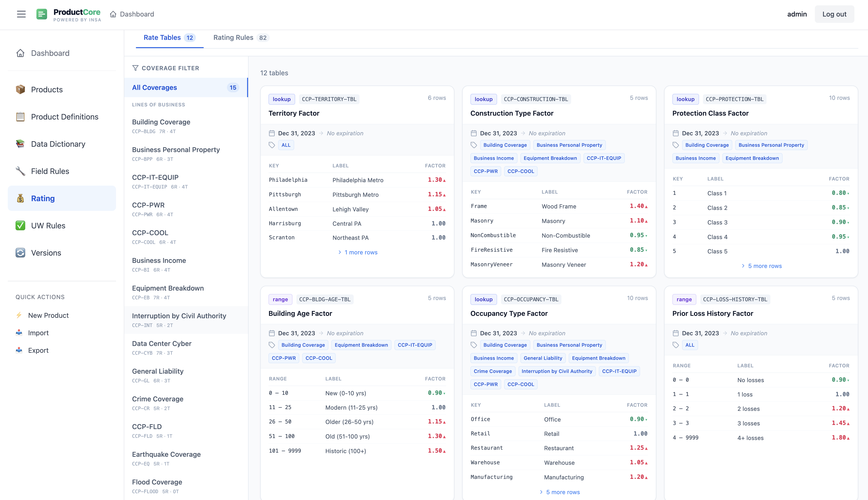Viewport: 868px width, 500px height.
Task: Open Data Dictionary in the sidebar
Action: click(62, 144)
